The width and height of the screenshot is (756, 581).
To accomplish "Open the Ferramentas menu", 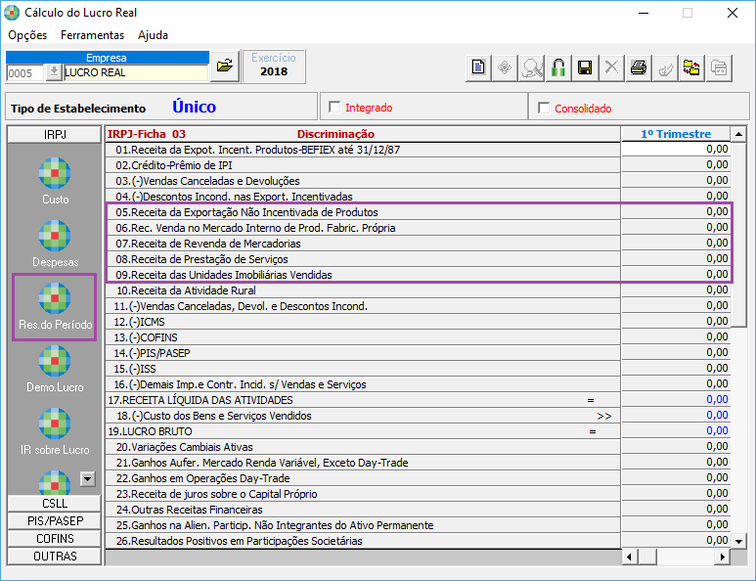I will click(92, 35).
